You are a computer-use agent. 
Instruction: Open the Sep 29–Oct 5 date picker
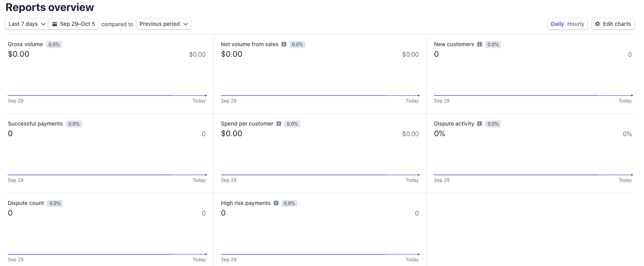point(74,24)
